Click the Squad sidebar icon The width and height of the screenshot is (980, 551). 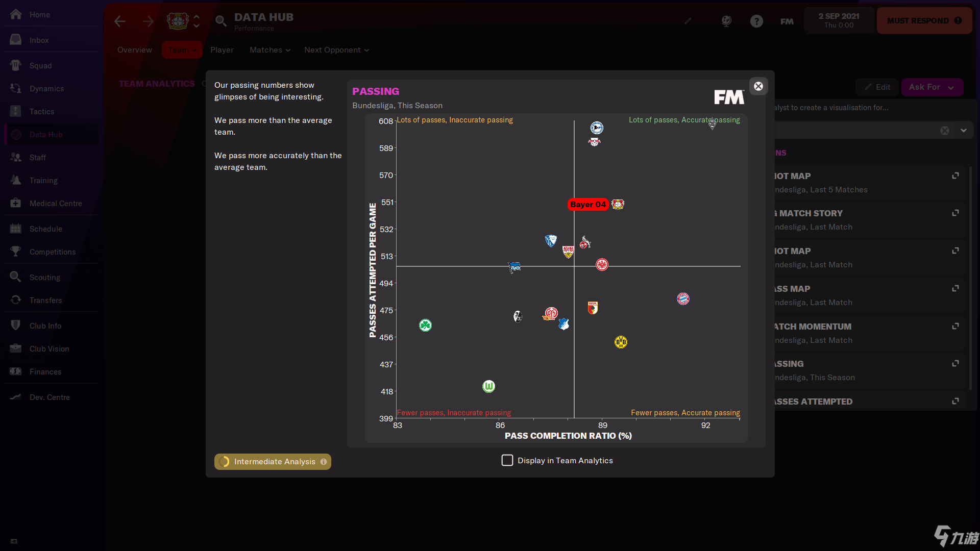click(16, 65)
